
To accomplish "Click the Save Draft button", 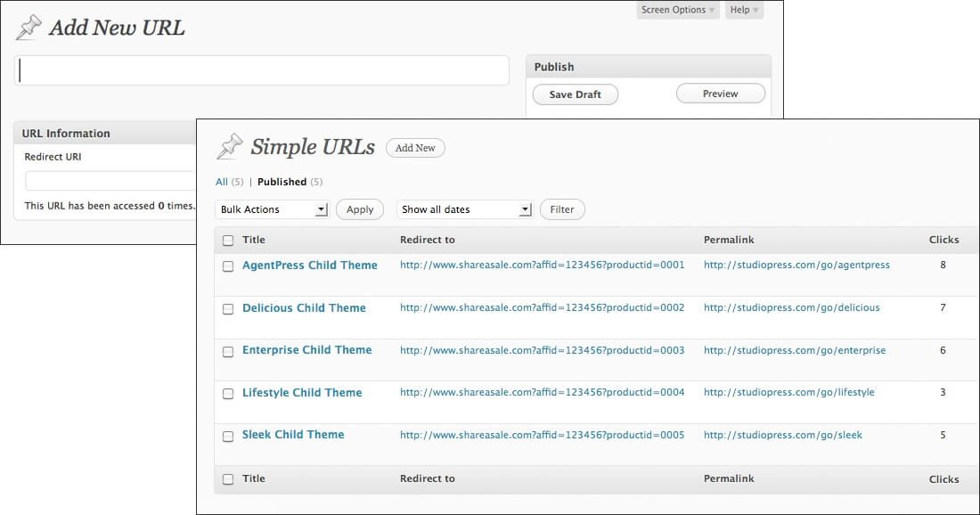I will click(575, 94).
